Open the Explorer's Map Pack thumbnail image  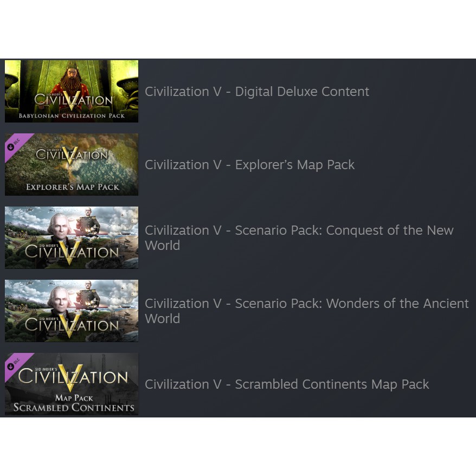(72, 164)
